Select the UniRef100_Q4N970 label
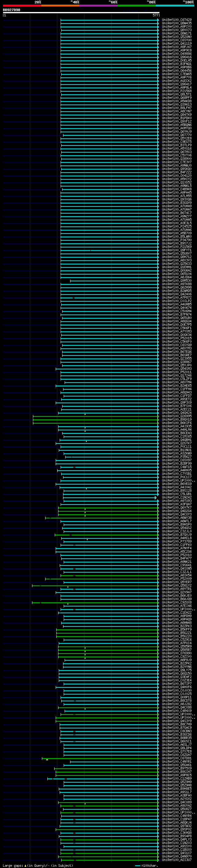This screenshot has width=197, height=868. (x=177, y=856)
